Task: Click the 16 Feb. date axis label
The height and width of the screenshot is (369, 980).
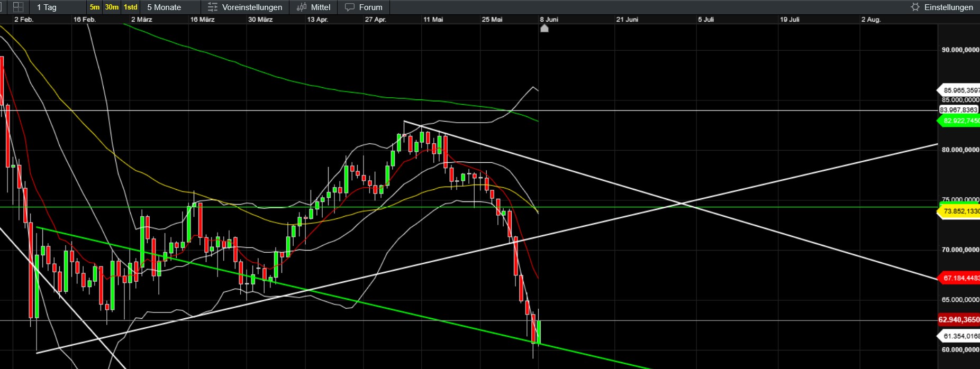Action: [84, 20]
